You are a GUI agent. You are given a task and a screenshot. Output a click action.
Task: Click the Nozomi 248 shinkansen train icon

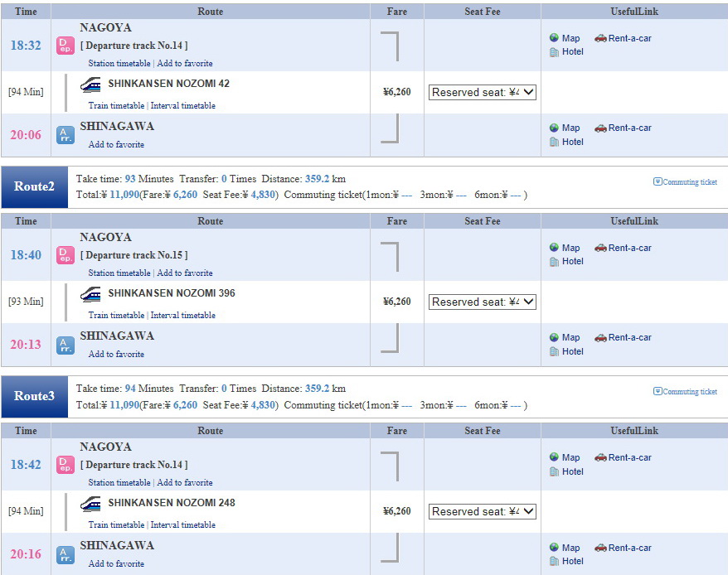pos(90,504)
